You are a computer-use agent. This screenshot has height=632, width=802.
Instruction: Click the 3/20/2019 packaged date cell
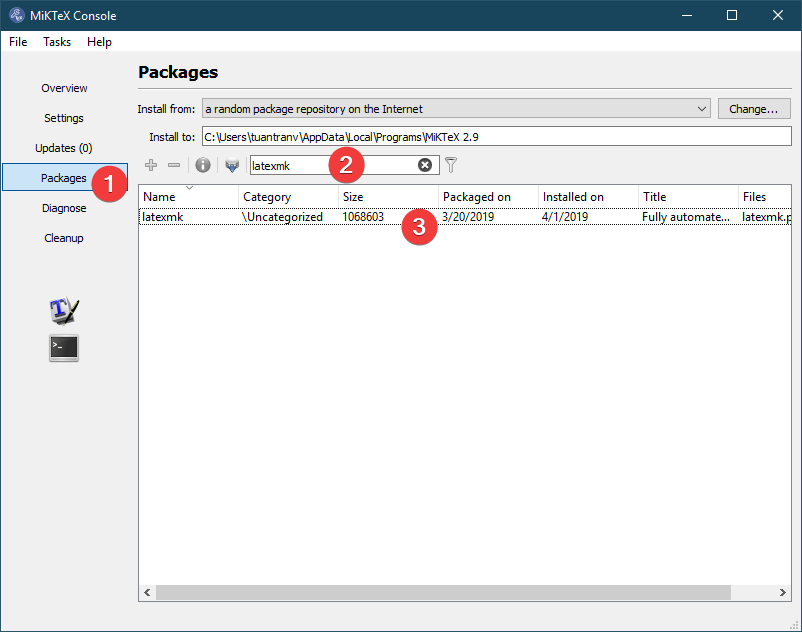(x=468, y=217)
